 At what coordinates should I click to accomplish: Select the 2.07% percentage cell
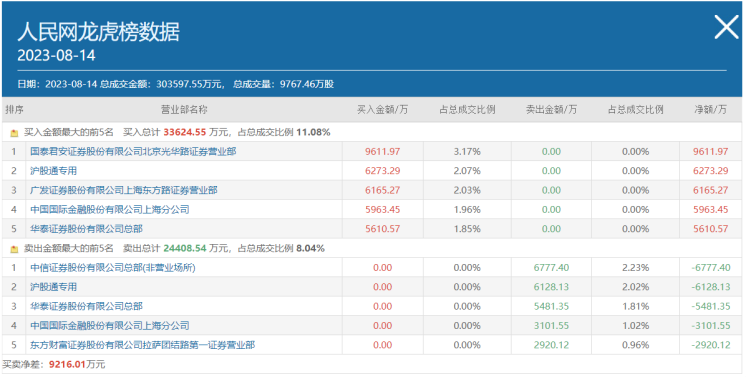[467, 171]
